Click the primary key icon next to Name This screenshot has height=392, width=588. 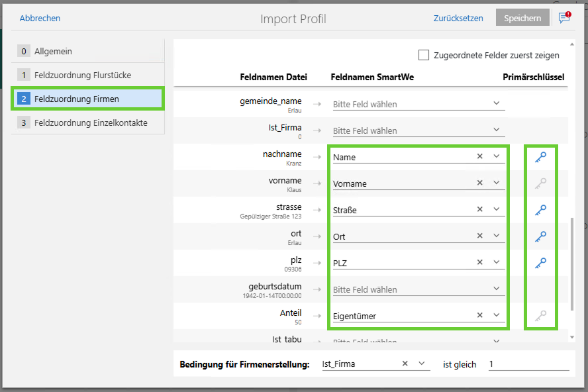click(541, 158)
